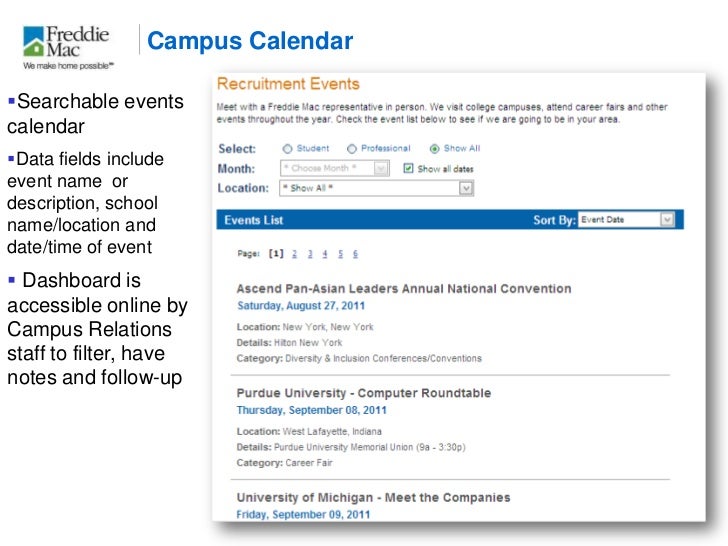The width and height of the screenshot is (728, 546).
Task: Click Category: Career Fair text
Action: click(285, 463)
